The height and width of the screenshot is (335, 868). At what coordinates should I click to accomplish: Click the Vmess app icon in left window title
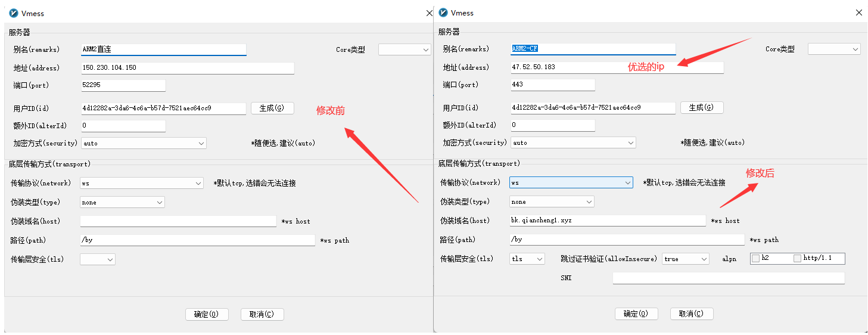tap(14, 13)
